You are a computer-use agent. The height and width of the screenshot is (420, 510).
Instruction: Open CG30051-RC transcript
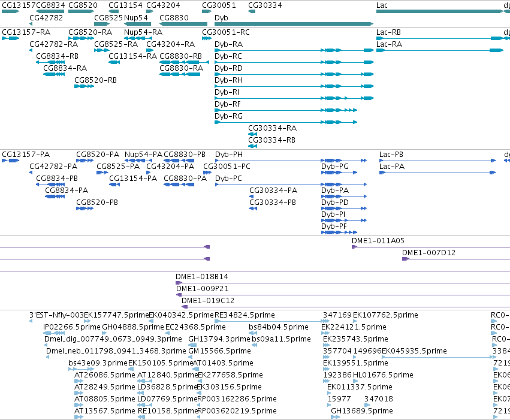(226, 32)
